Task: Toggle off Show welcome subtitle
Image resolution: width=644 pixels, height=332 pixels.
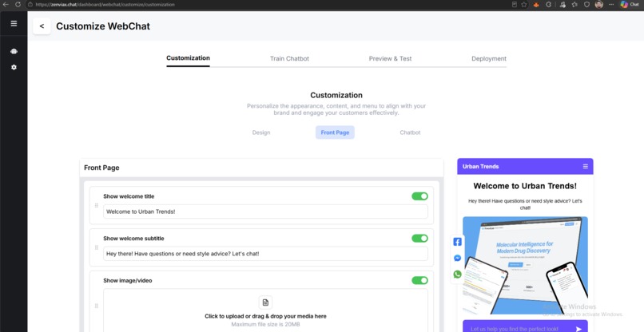Action: pos(419,239)
